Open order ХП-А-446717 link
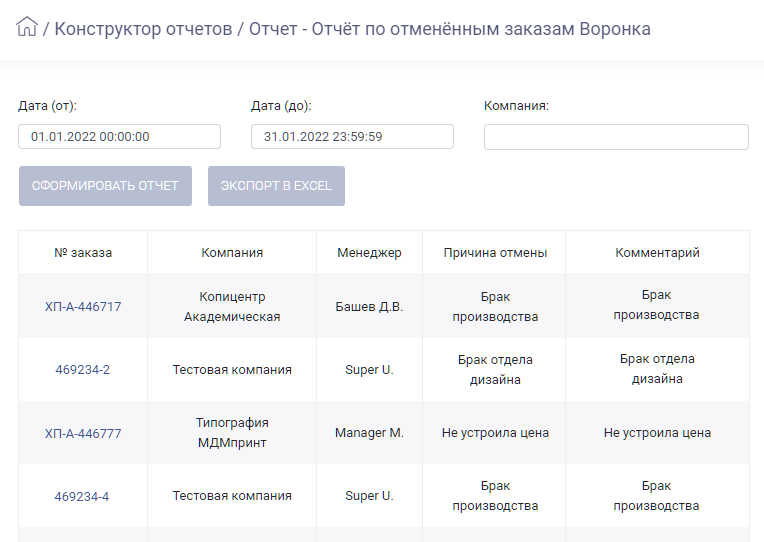This screenshot has width=764, height=542. 83,307
